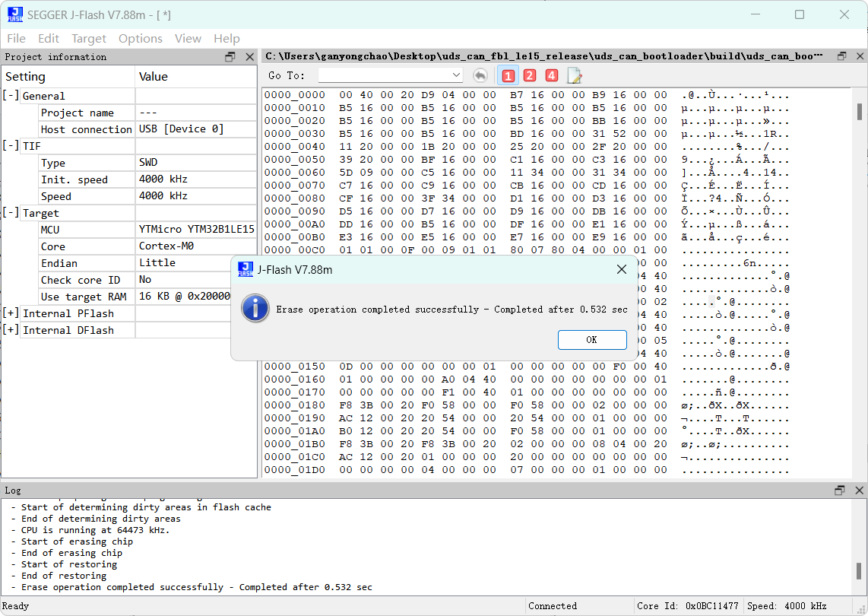
Task: Click OK in the erase completed dialog
Action: (x=592, y=340)
